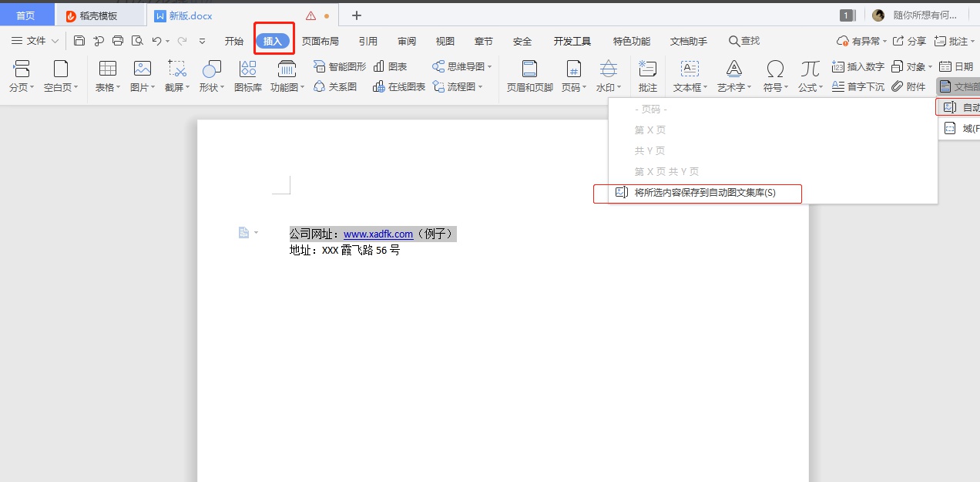Click the Find (查找) search button
Screen dimensions: 980x482
744,41
